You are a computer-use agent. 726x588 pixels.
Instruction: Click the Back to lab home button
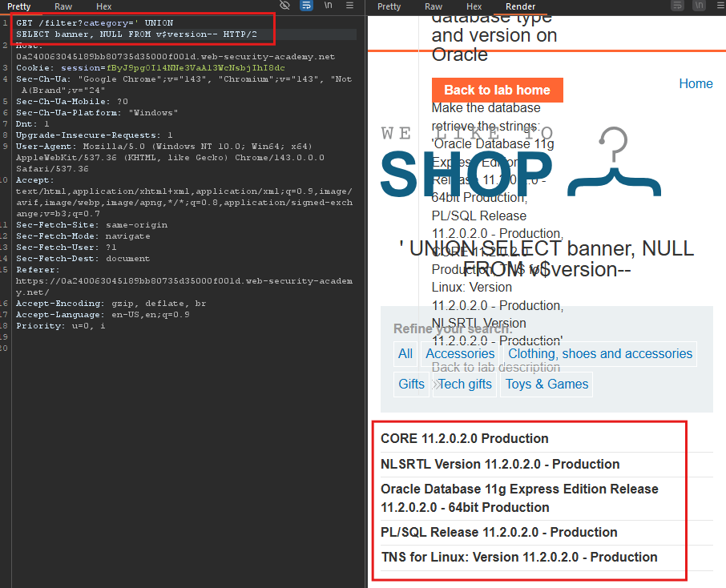click(x=498, y=90)
